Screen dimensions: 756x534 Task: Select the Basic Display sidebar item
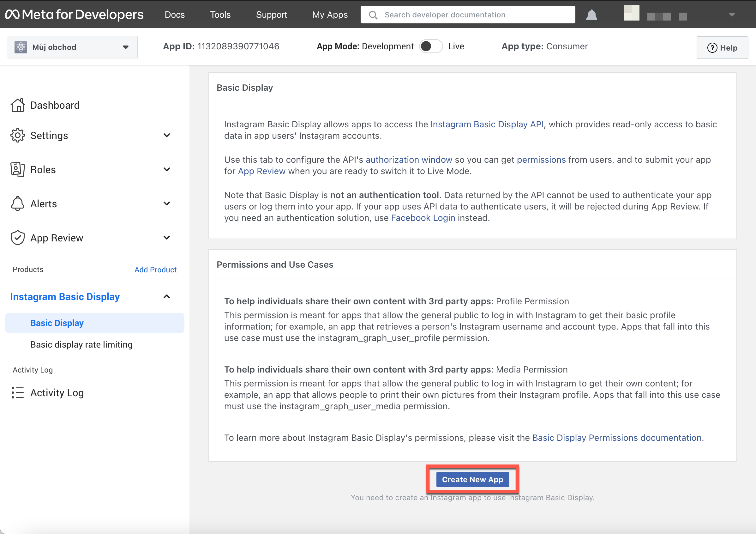coord(94,323)
